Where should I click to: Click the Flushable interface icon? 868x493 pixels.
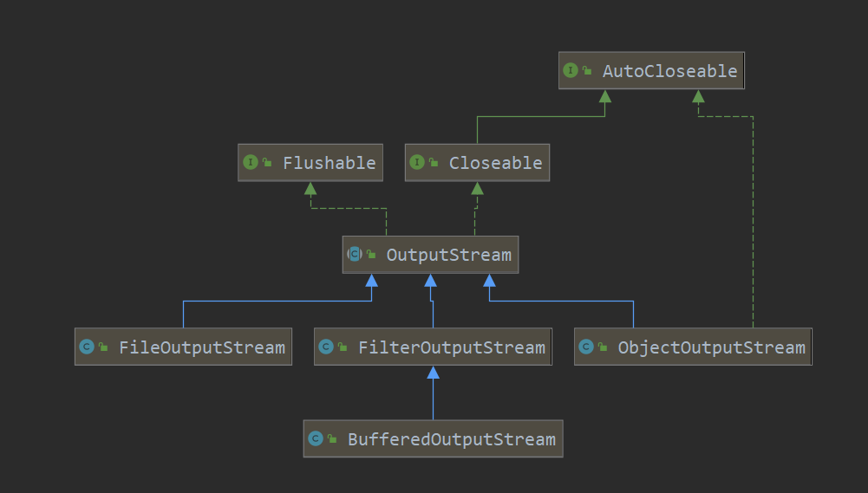click(251, 163)
